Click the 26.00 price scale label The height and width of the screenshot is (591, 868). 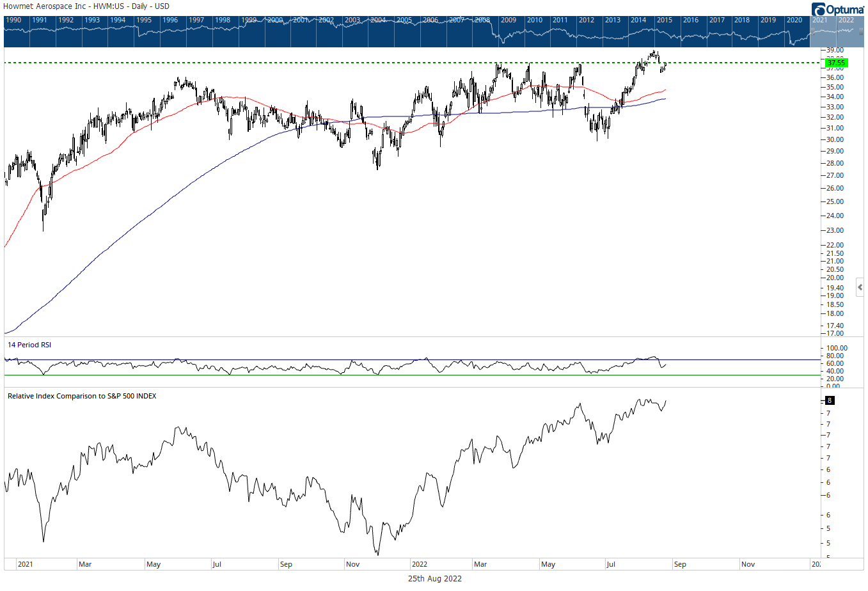tap(835, 188)
